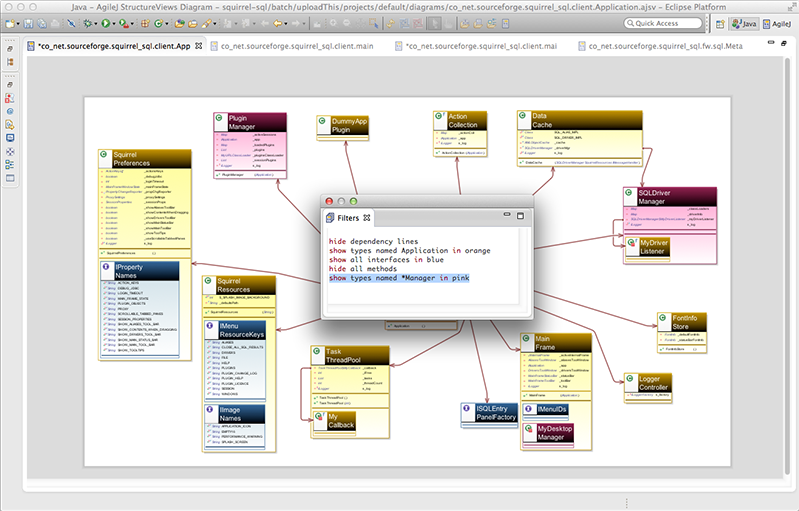Click the blue monitor console sidebar icon

coord(10,138)
